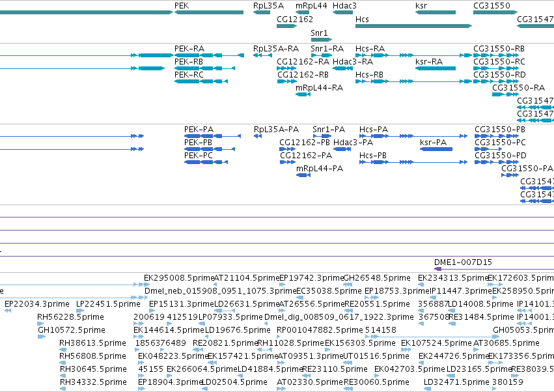
Task: Select the mRpL44-PA protein label
Action: [x=320, y=169]
